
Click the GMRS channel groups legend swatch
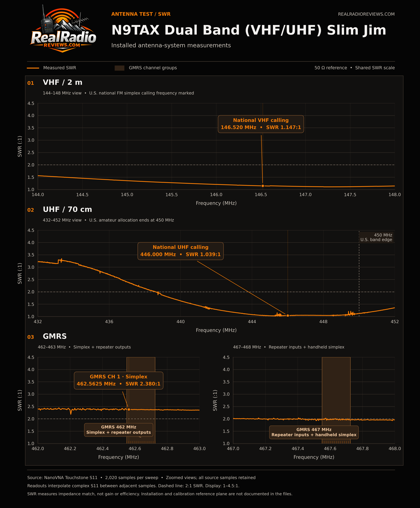[119, 68]
